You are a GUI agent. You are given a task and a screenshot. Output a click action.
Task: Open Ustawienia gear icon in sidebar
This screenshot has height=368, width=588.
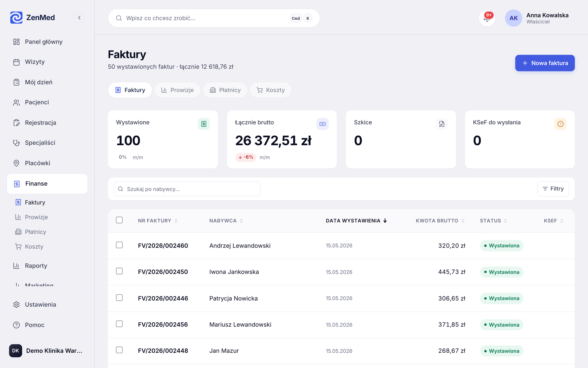point(17,305)
